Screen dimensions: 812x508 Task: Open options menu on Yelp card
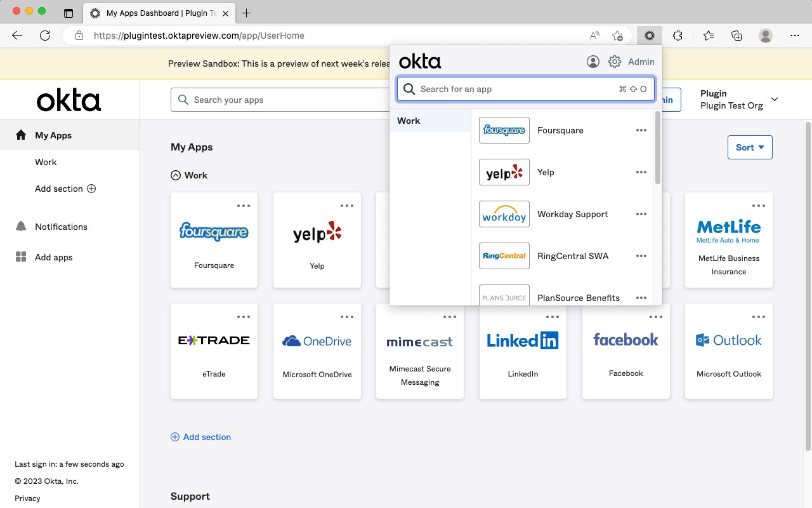(x=347, y=206)
